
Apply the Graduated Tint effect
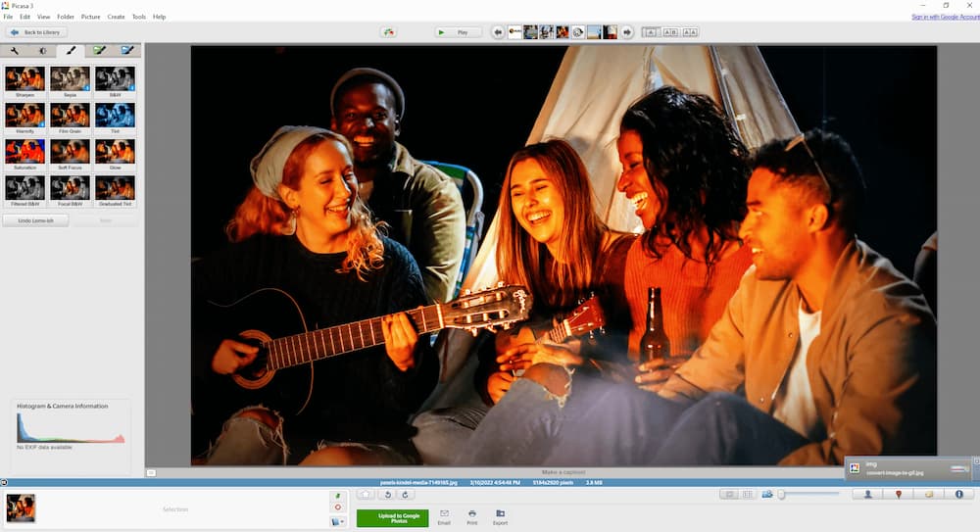coord(115,191)
